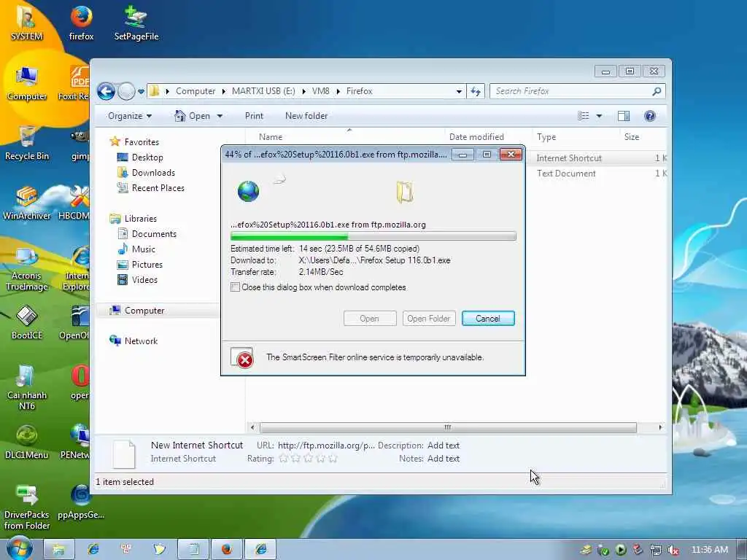Open the DLC1Menu desktop icon
The width and height of the screenshot is (747, 560).
[x=27, y=443]
